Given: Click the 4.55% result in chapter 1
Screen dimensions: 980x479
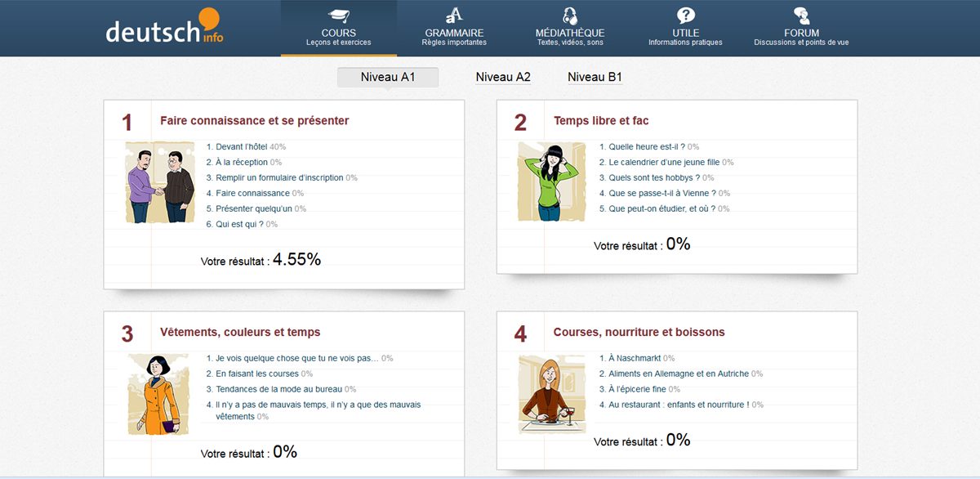Looking at the screenshot, I should (296, 259).
